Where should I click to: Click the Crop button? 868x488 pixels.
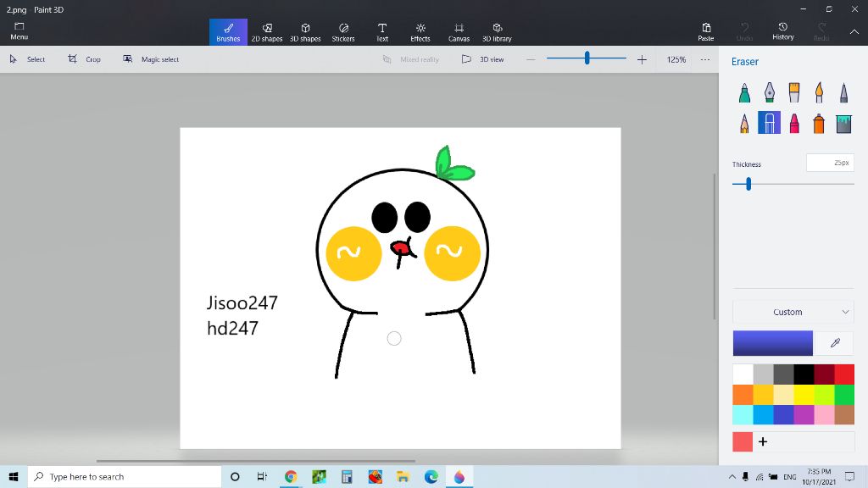(x=85, y=59)
